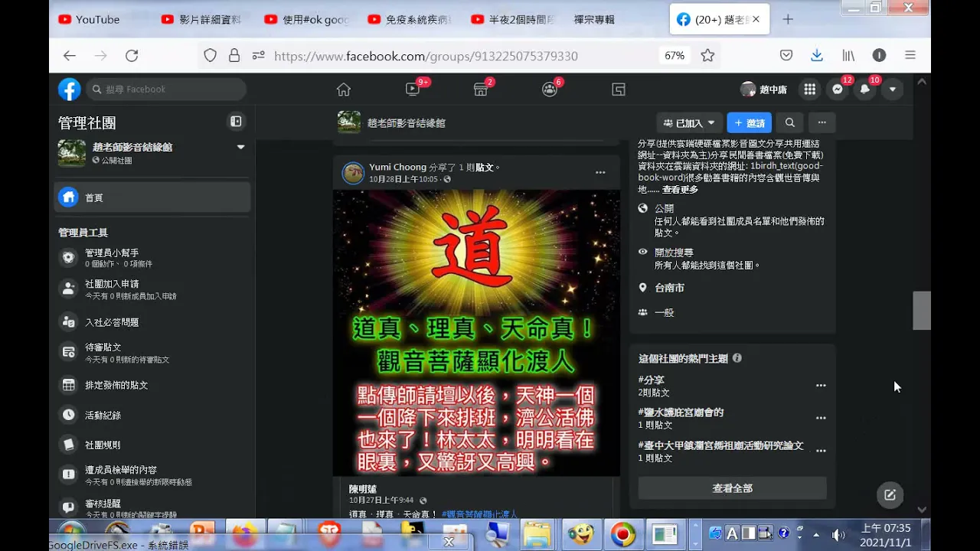Viewport: 980px width, 551px height.
Task: Open 排定發佈的貼文 in sidebar
Action: point(152,385)
